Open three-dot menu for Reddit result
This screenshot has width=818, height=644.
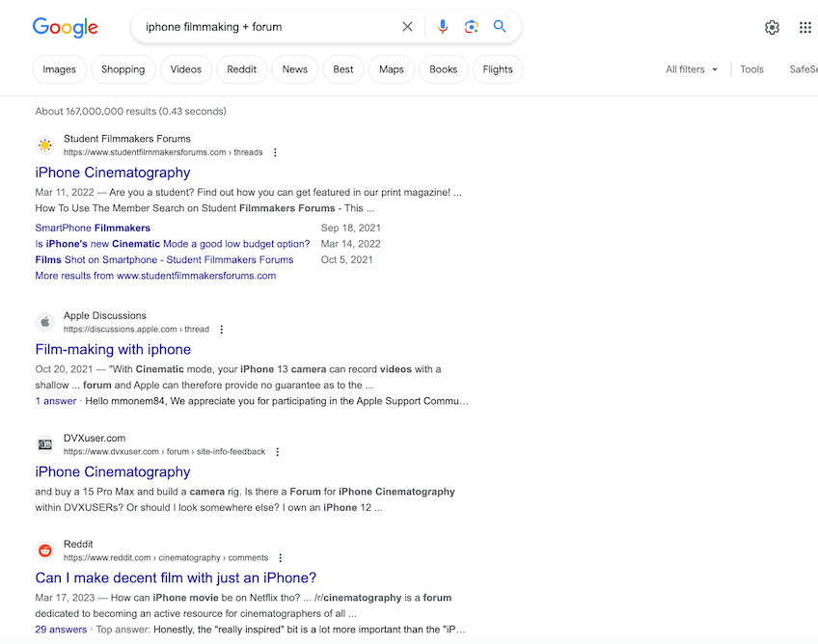click(280, 557)
